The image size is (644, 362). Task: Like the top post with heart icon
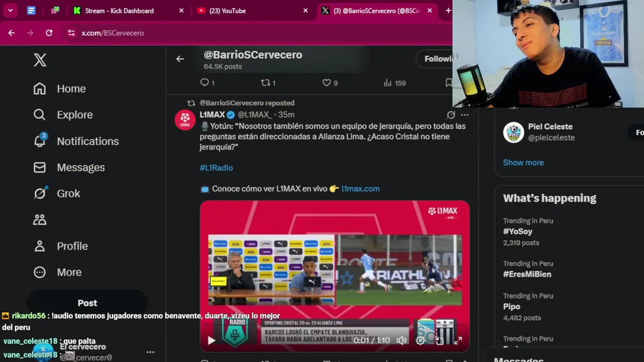[x=327, y=82]
